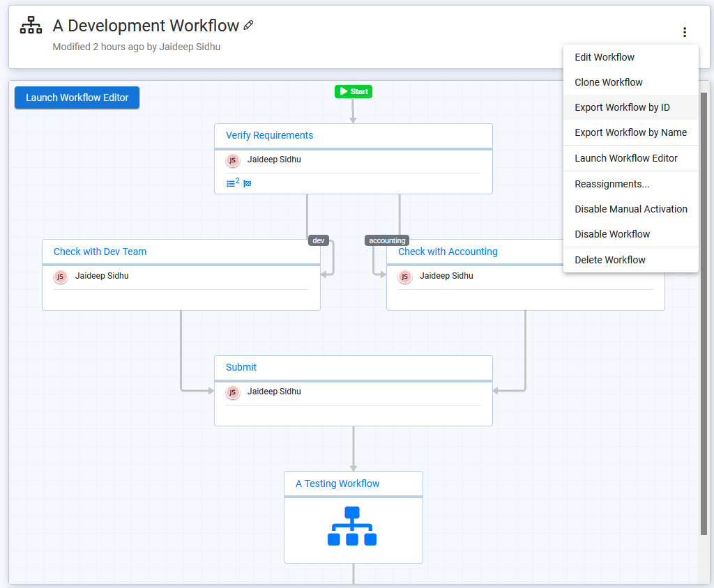Click Jaideep Sidhu name in Submit step
The height and width of the screenshot is (588, 714).
coord(274,392)
